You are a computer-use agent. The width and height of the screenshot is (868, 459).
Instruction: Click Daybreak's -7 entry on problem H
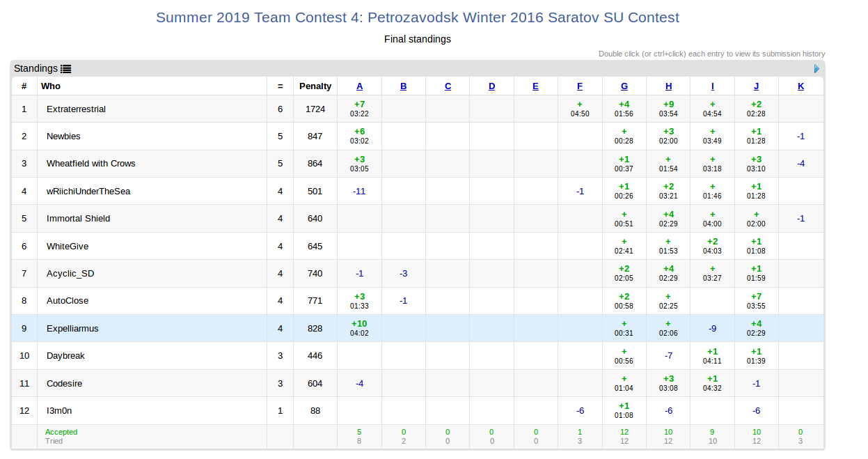(668, 356)
